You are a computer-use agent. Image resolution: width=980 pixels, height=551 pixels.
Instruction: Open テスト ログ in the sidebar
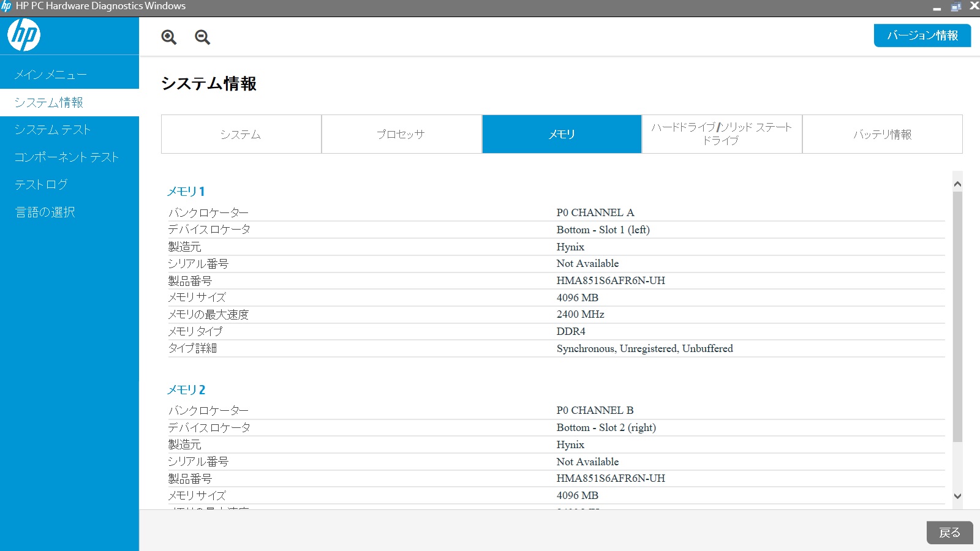pos(41,184)
